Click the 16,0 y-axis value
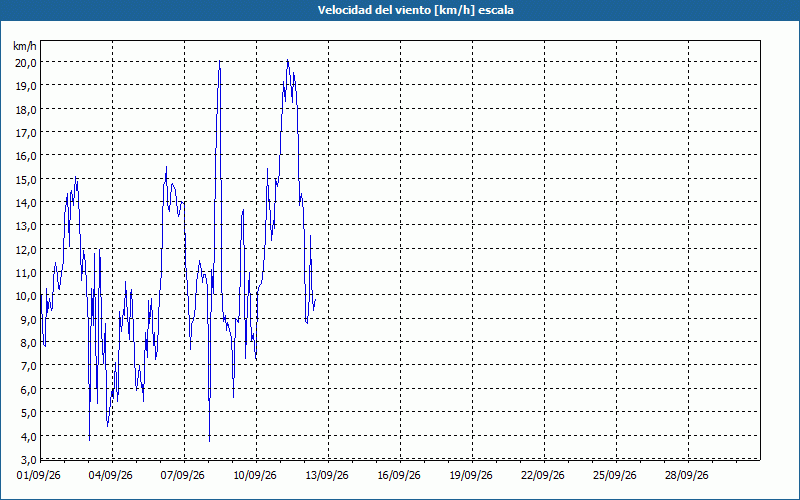The image size is (800, 500). (26, 156)
